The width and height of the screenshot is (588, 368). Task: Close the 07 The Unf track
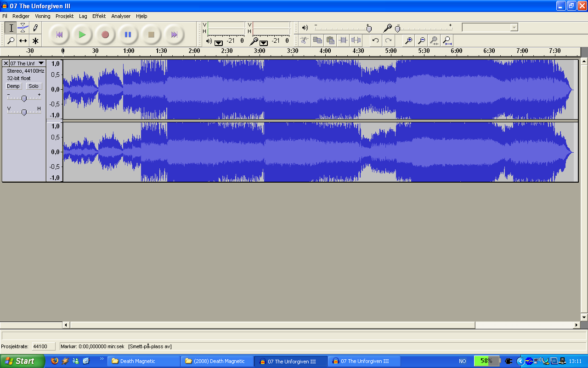(x=6, y=63)
